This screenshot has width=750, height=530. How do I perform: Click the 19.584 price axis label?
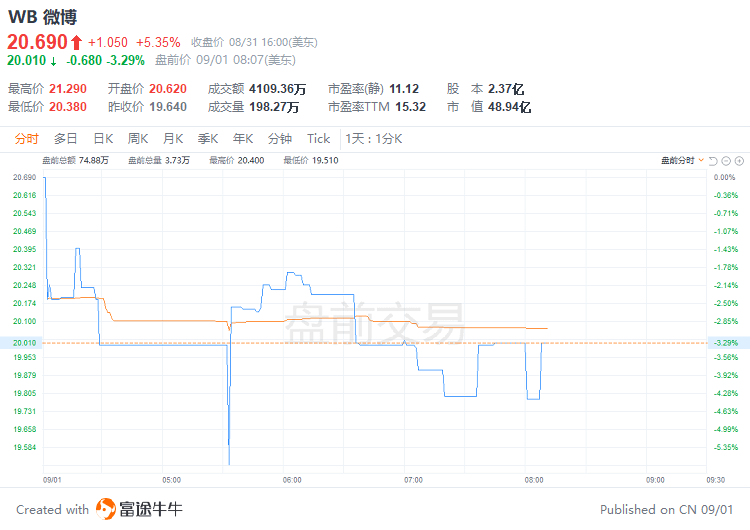pos(24,447)
